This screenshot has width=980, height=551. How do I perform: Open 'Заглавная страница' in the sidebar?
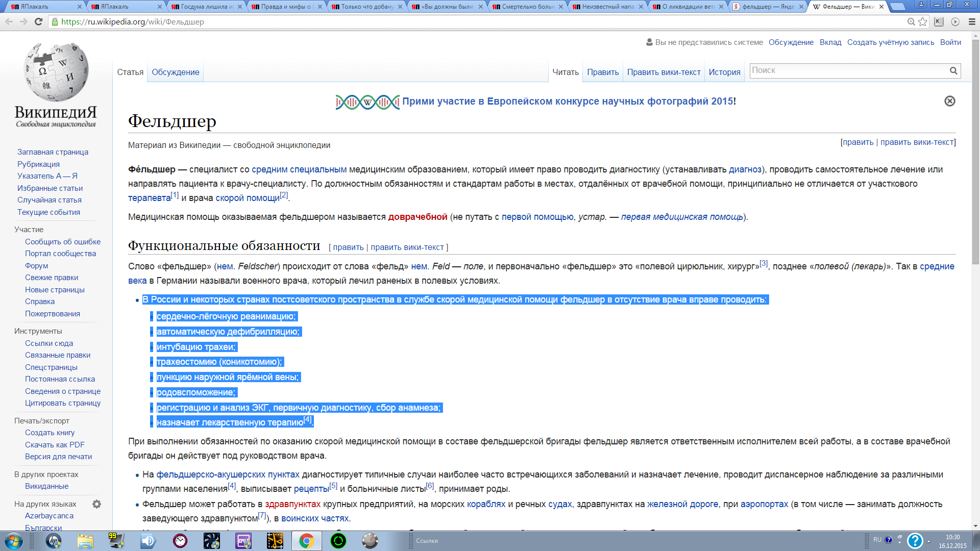pyautogui.click(x=53, y=152)
